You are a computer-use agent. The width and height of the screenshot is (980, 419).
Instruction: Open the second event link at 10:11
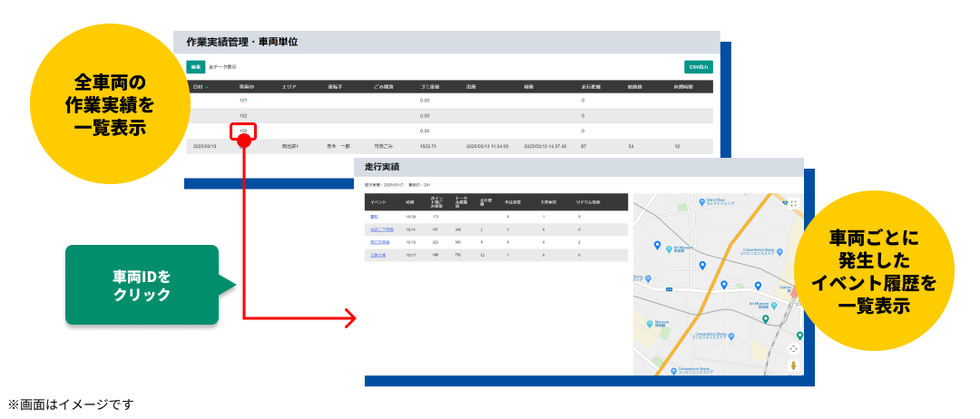(378, 230)
